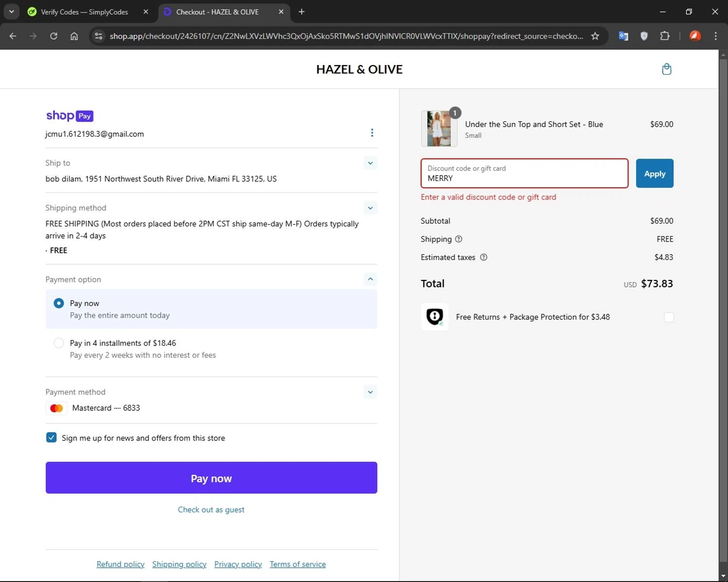This screenshot has height=582, width=728.
Task: Reload the checkout page
Action: pos(53,36)
